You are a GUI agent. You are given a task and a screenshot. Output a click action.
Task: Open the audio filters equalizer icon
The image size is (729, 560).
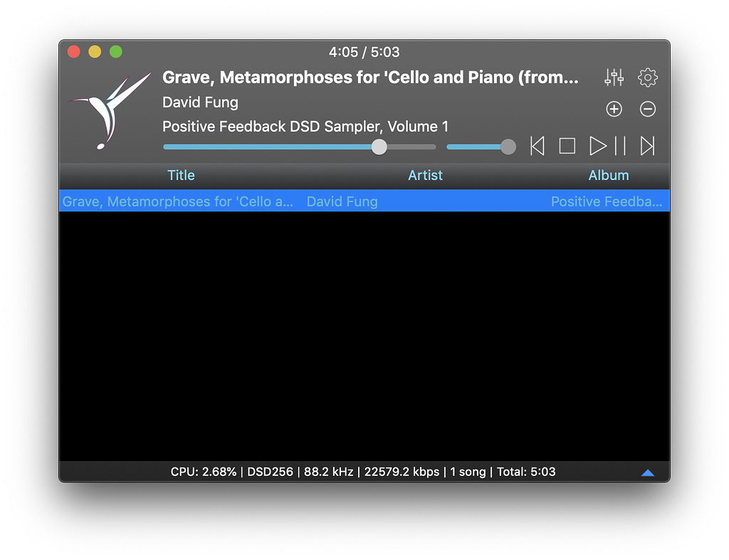click(614, 78)
